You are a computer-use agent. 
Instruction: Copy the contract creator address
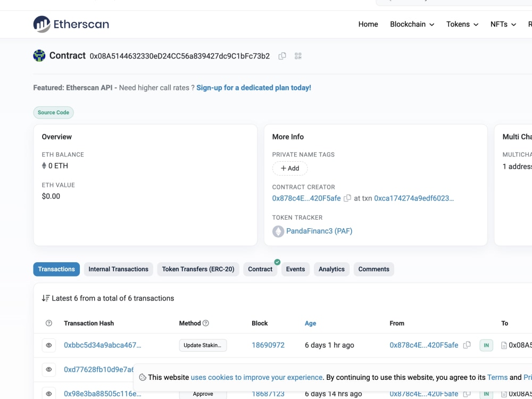pos(347,198)
